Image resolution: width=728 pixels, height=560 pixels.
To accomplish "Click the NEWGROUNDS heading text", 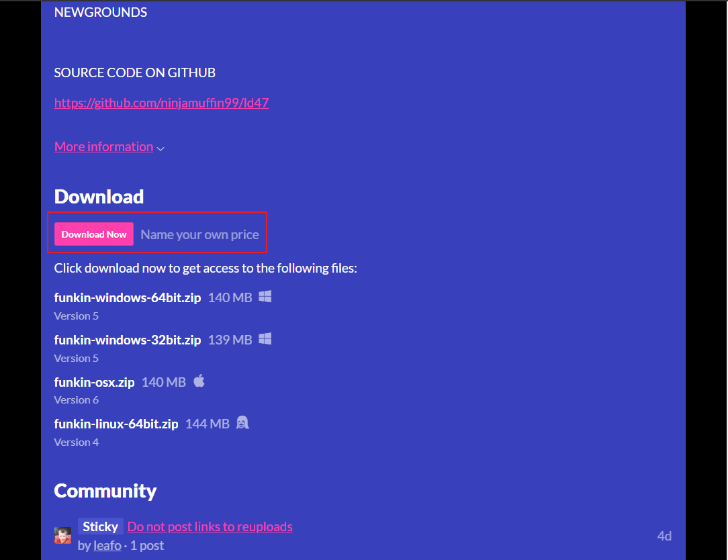I will 100,12.
